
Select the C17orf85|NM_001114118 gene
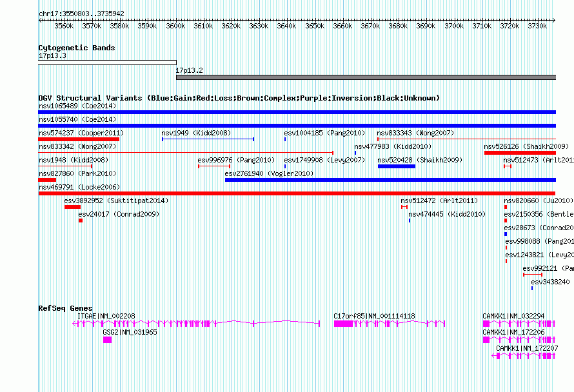pos(390,323)
